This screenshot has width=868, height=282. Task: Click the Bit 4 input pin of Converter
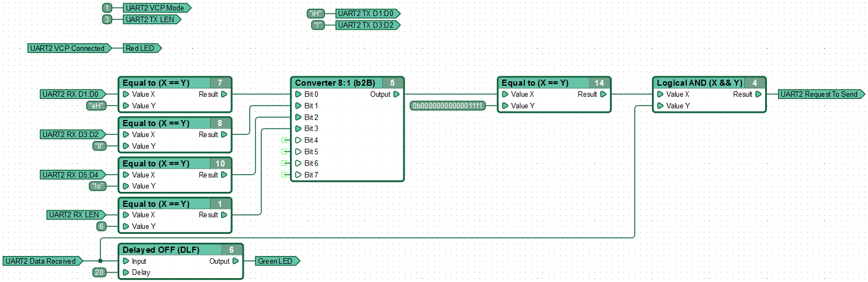[298, 140]
